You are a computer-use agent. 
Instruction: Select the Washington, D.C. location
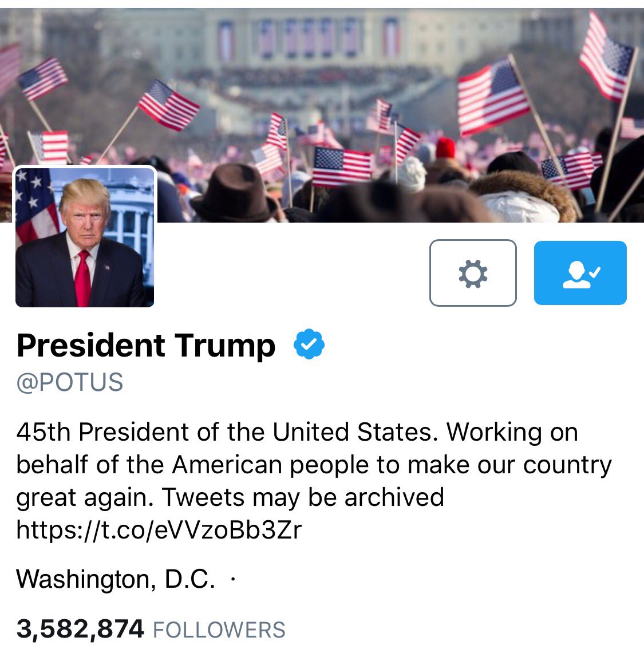point(116,579)
